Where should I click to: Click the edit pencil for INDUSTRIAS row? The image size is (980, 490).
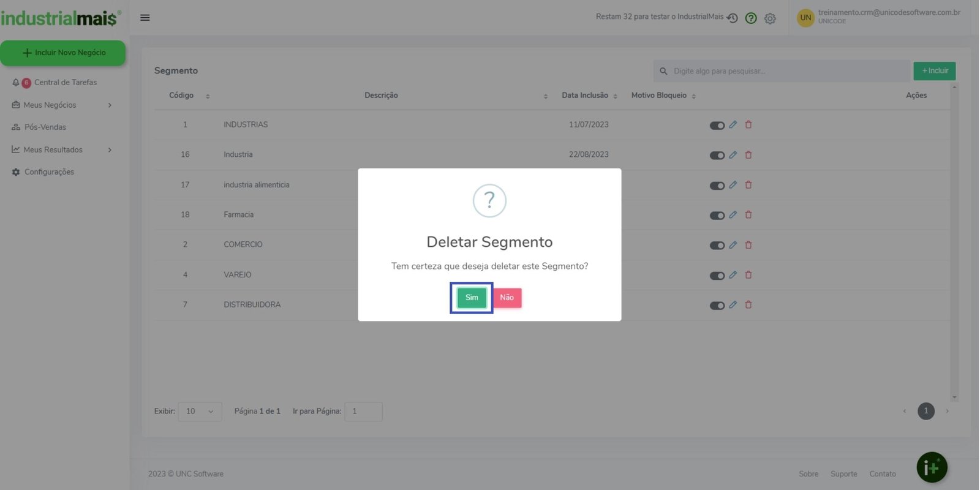pyautogui.click(x=733, y=124)
